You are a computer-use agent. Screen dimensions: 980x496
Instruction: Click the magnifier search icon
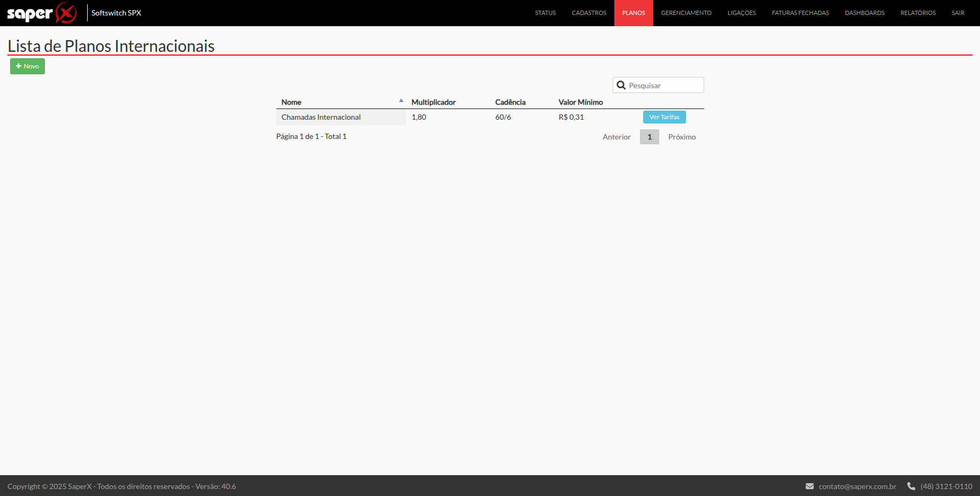[x=621, y=86]
